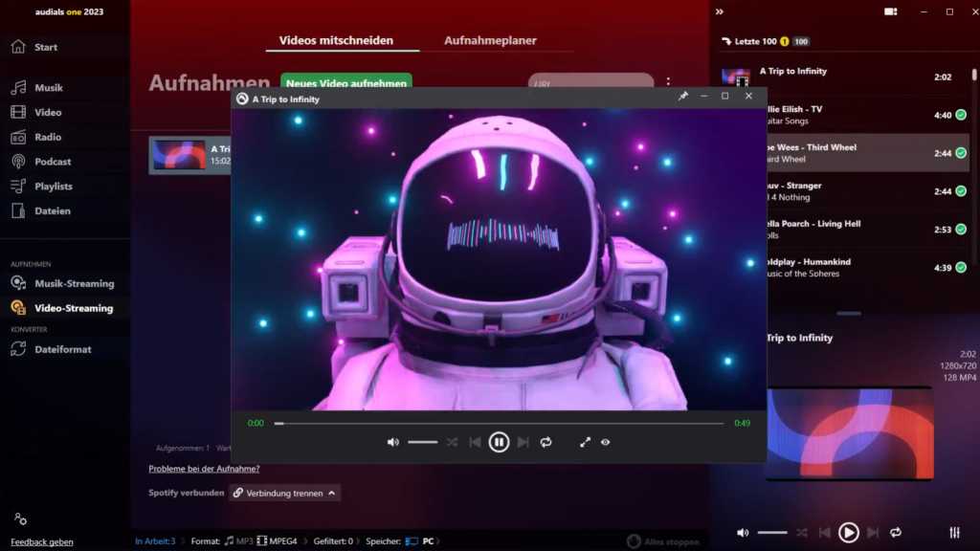Switch video player to fullscreen
This screenshot has height=551, width=980.
pyautogui.click(x=585, y=442)
